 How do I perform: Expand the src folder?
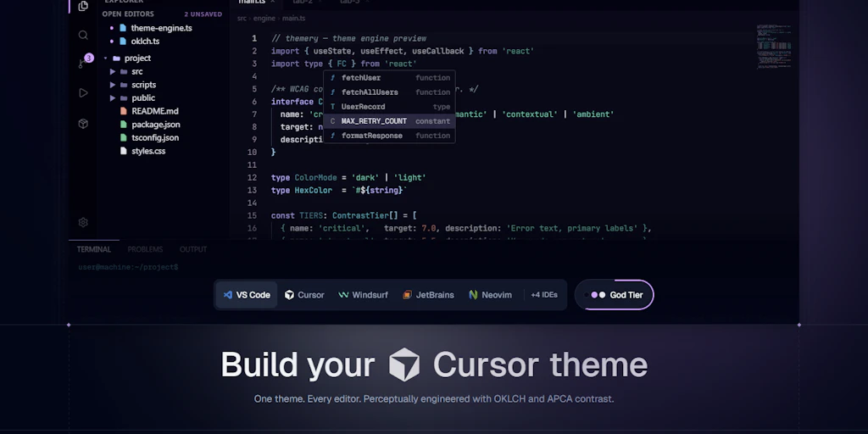coord(113,71)
